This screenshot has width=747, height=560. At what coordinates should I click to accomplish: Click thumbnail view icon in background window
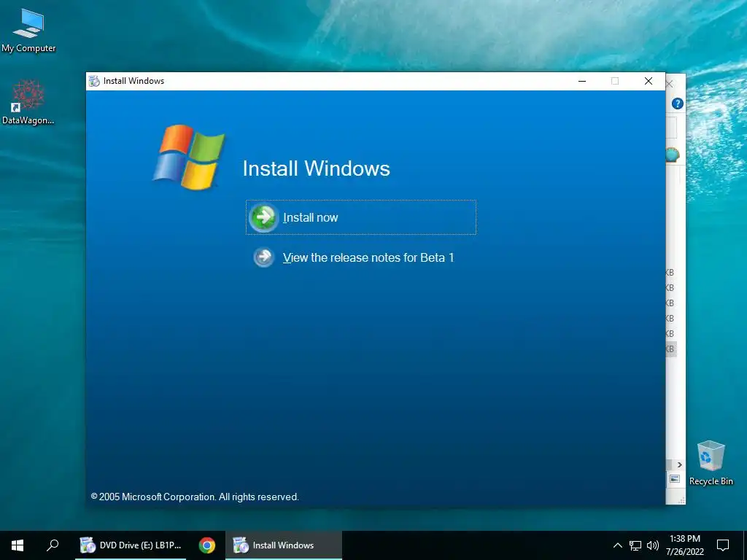pos(675,479)
